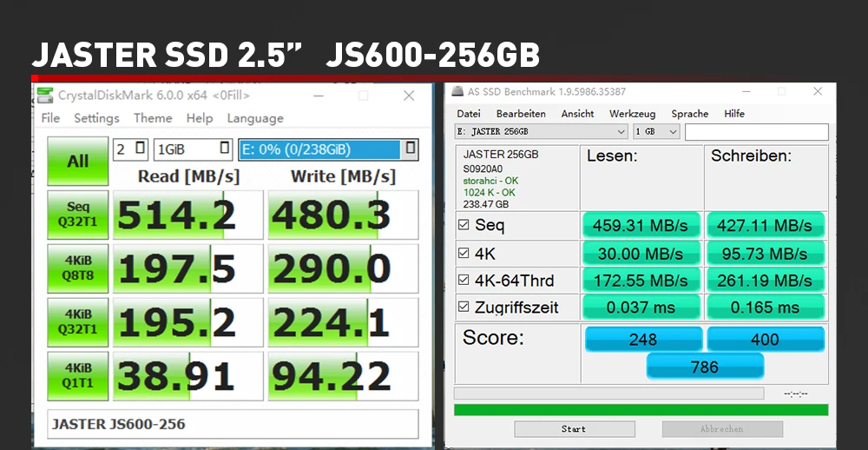Start the 4KiB Q1T1 test

click(x=77, y=376)
